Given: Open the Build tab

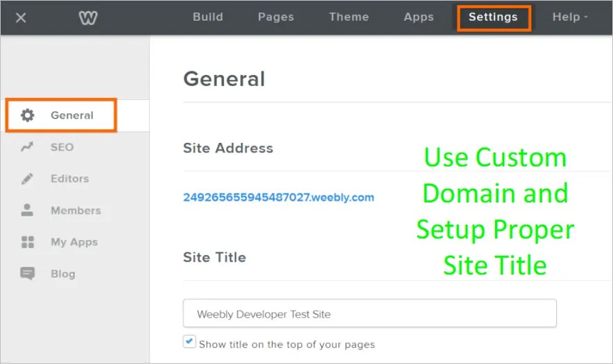Looking at the screenshot, I should tap(208, 17).
